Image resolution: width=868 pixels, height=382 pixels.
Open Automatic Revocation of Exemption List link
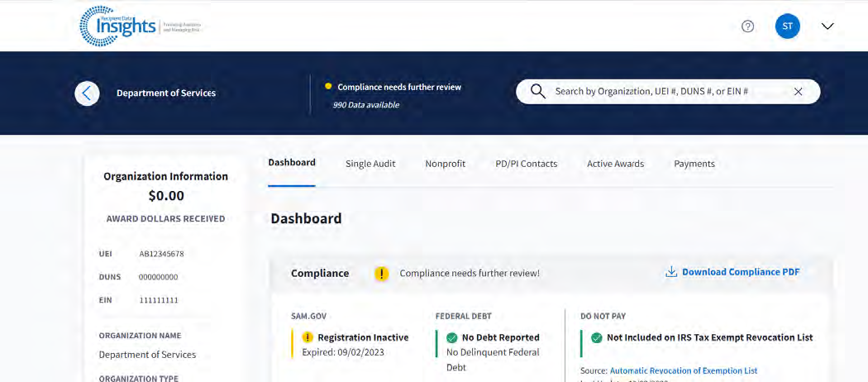point(683,370)
